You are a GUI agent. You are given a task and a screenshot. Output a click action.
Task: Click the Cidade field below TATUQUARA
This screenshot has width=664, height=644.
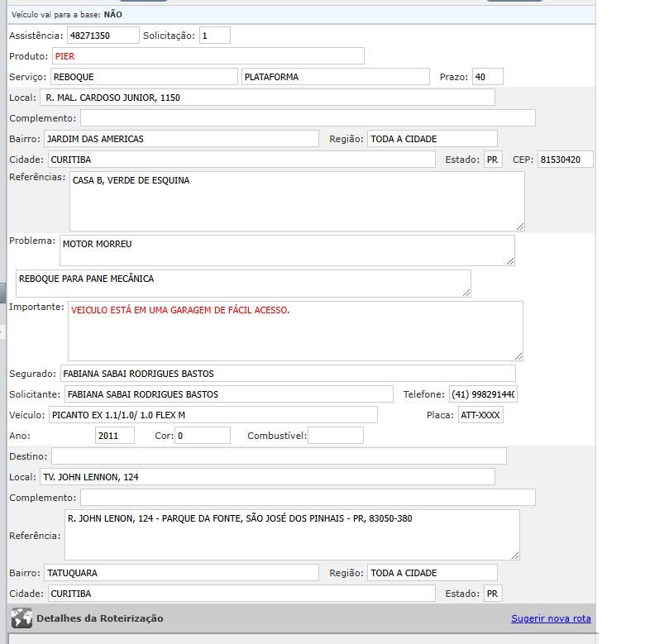coord(241,594)
